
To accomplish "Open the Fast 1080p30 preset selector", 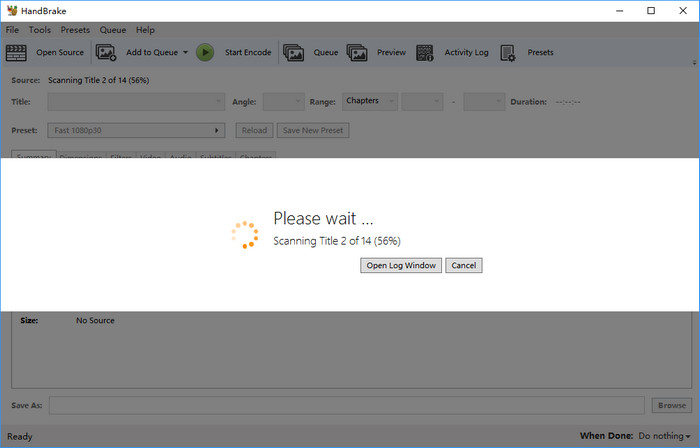I will pyautogui.click(x=136, y=130).
